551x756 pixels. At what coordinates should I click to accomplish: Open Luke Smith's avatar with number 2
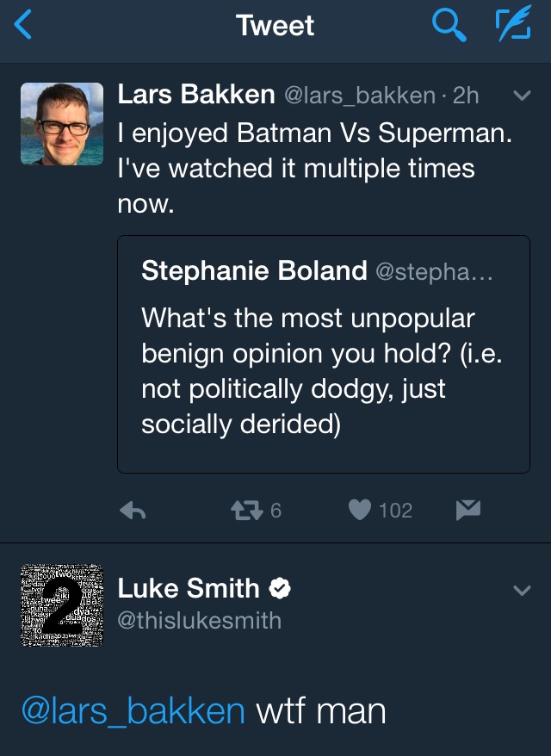pos(62,604)
